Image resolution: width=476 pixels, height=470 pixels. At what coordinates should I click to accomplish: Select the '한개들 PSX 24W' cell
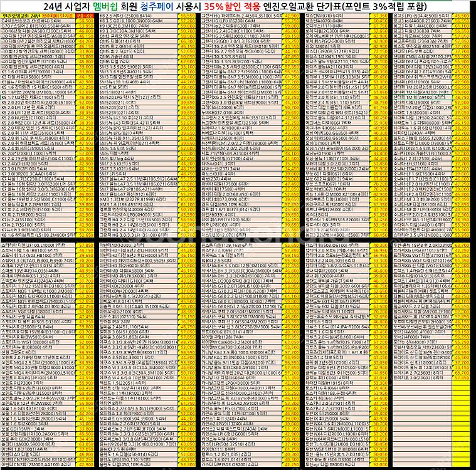click(139, 321)
